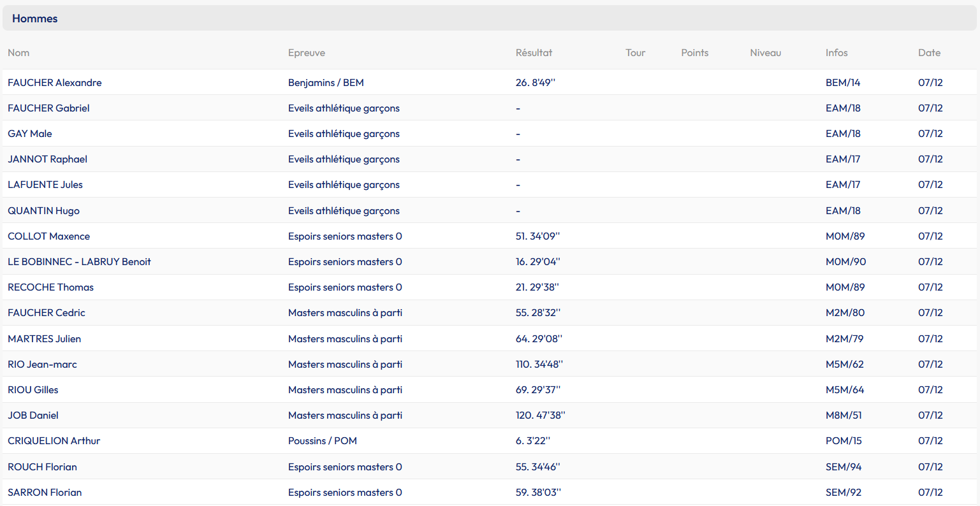Click the Benjamins / BEM event

point(326,83)
